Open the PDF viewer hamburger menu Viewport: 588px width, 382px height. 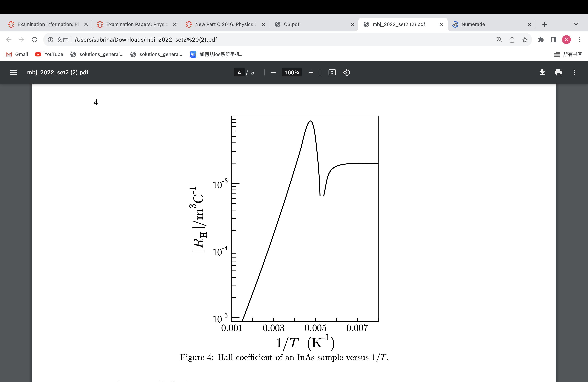(x=14, y=72)
